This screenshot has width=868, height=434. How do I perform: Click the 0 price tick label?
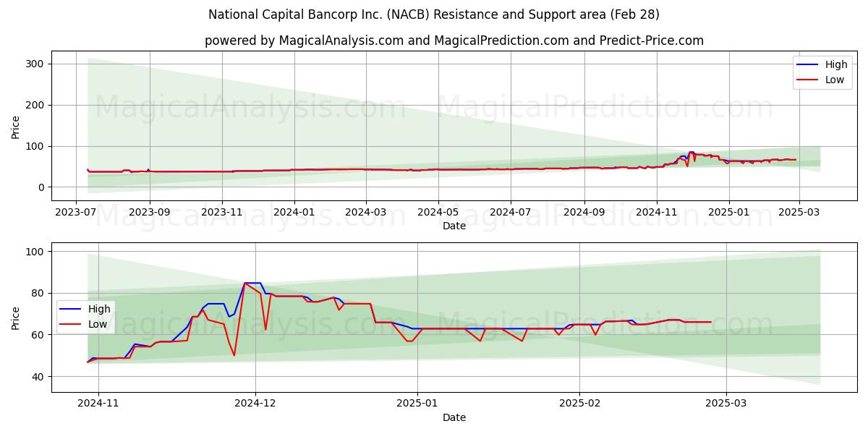(x=43, y=187)
